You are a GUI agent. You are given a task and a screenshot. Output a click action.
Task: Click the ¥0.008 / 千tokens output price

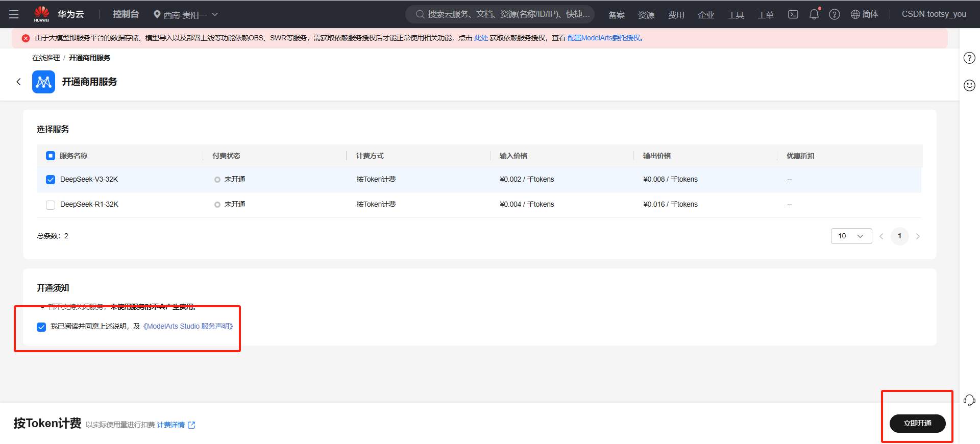(x=670, y=179)
